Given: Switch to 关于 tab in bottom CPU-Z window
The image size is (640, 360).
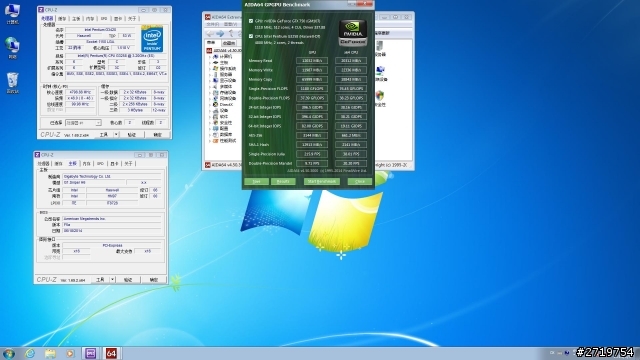Looking at the screenshot, I should (x=129, y=164).
